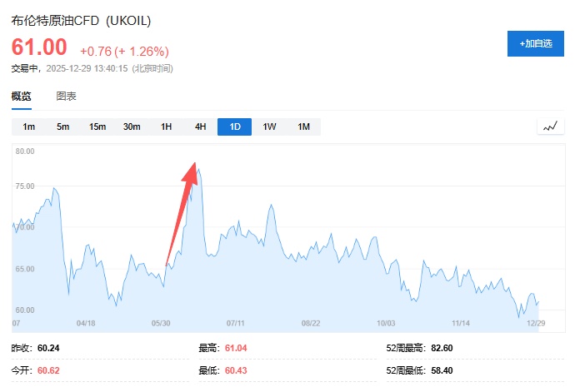The height and width of the screenshot is (392, 575).
Task: Switch to the 概览 tab
Action: (x=22, y=97)
